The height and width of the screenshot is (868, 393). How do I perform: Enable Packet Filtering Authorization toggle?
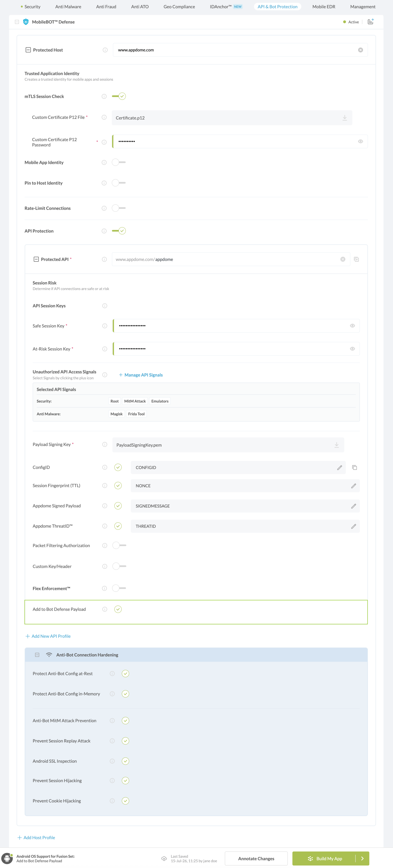click(x=120, y=545)
